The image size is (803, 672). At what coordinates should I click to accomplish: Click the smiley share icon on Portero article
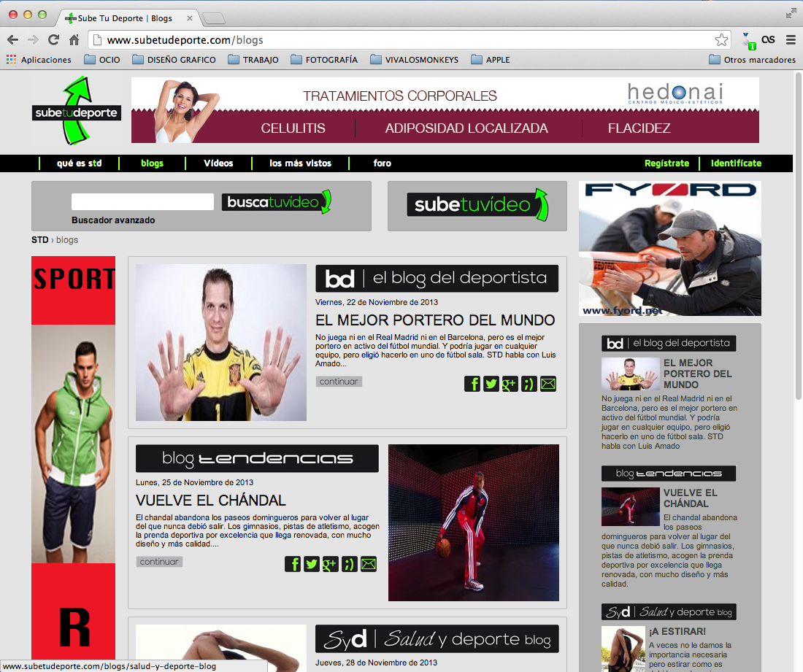click(529, 383)
